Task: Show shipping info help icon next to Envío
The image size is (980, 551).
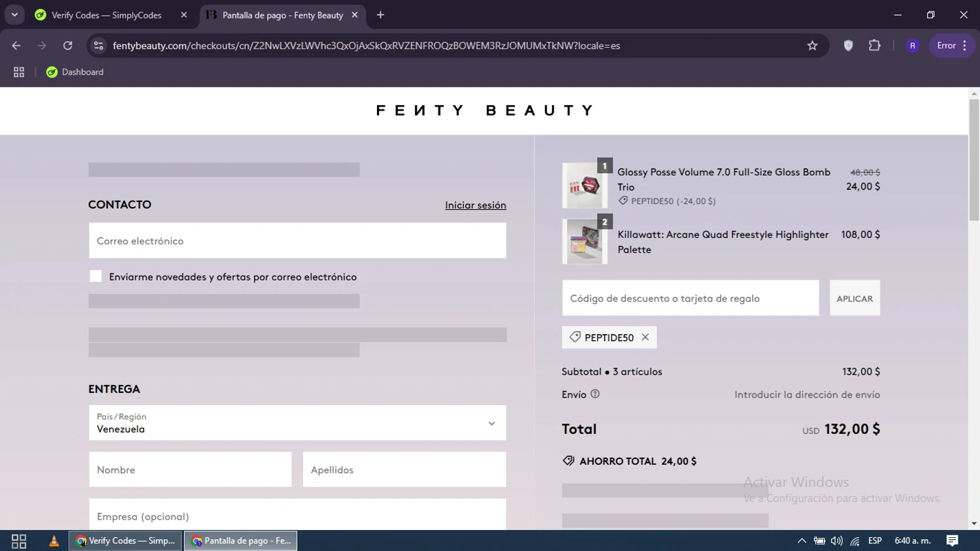Action: 595,394
